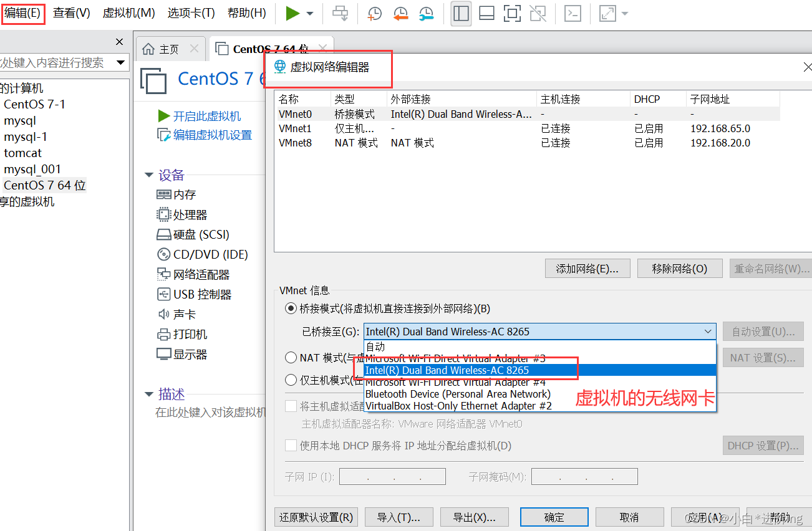
Task: Click 取消 to cancel dialog
Action: pos(629,517)
